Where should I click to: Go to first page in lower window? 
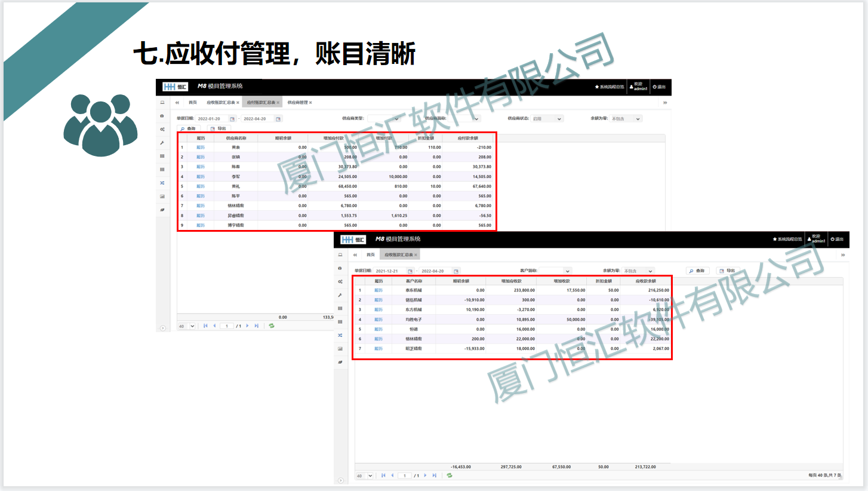383,475
